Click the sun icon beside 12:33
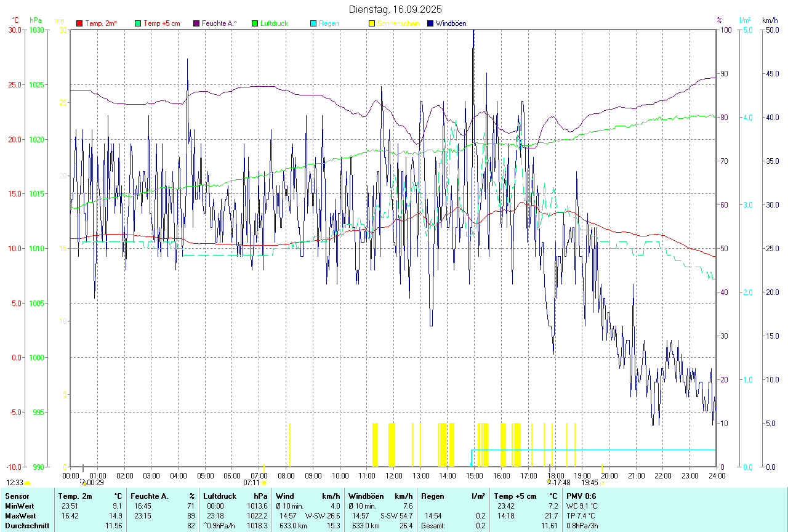 click(x=28, y=483)
